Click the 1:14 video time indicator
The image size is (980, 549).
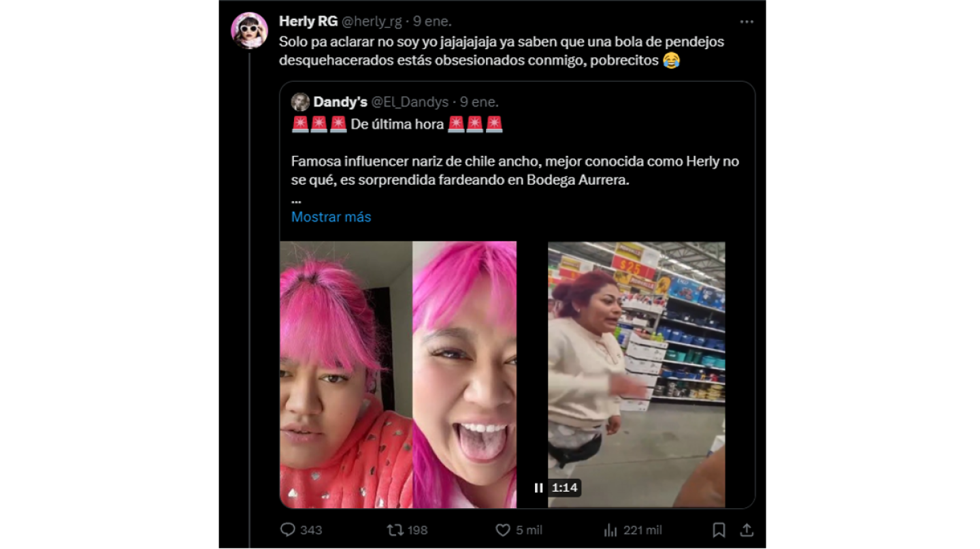pyautogui.click(x=564, y=488)
